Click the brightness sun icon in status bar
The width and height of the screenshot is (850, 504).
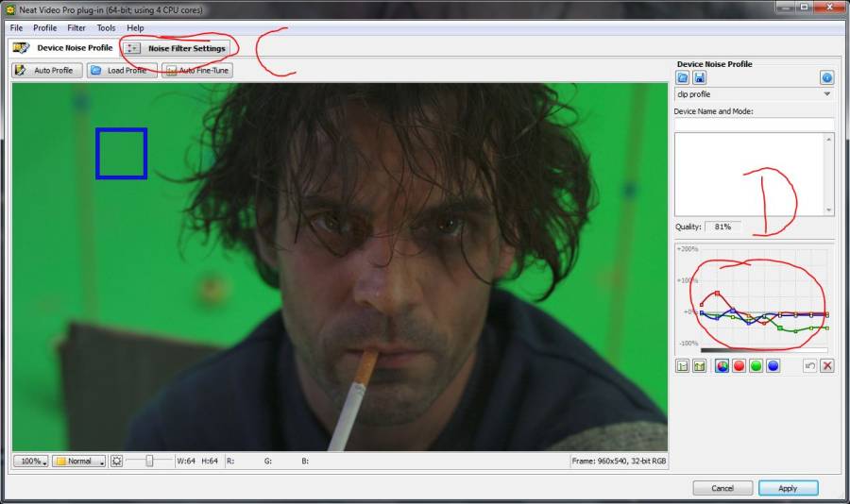pyautogui.click(x=116, y=462)
